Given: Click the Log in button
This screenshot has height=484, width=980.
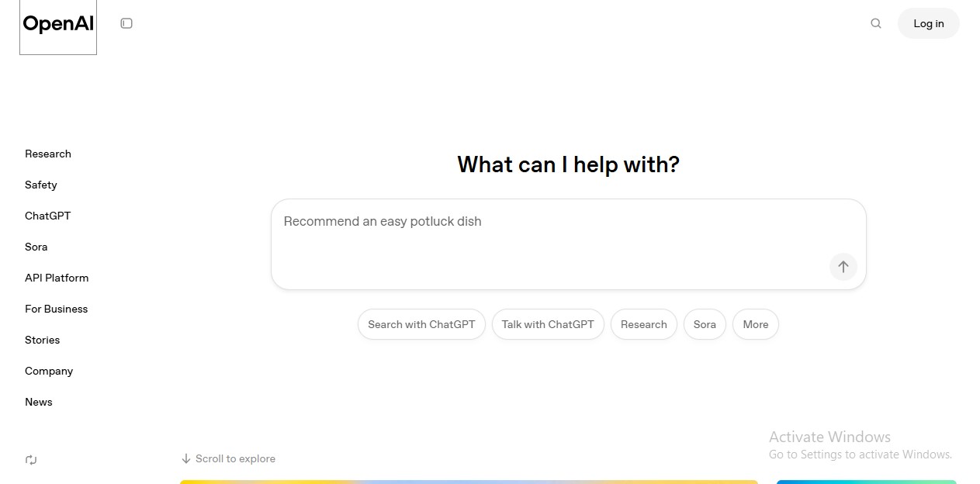Looking at the screenshot, I should coord(929,23).
